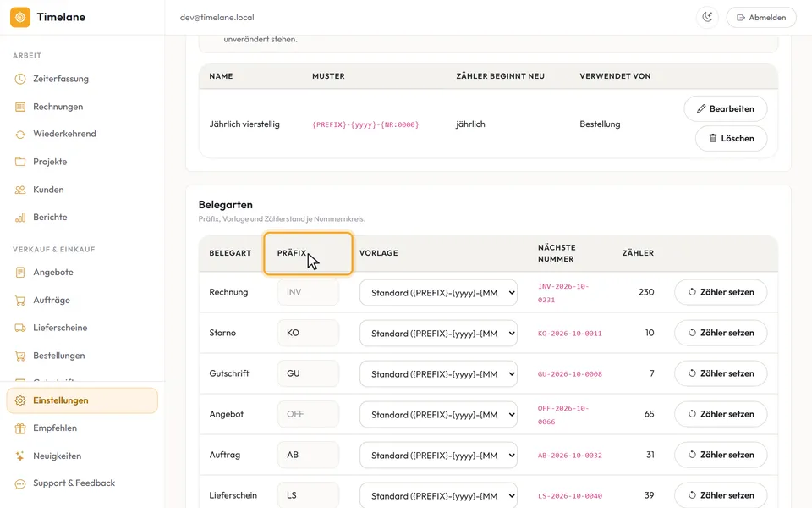This screenshot has height=508, width=812.
Task: Click the Empfehlen gift icon
Action: 20,428
